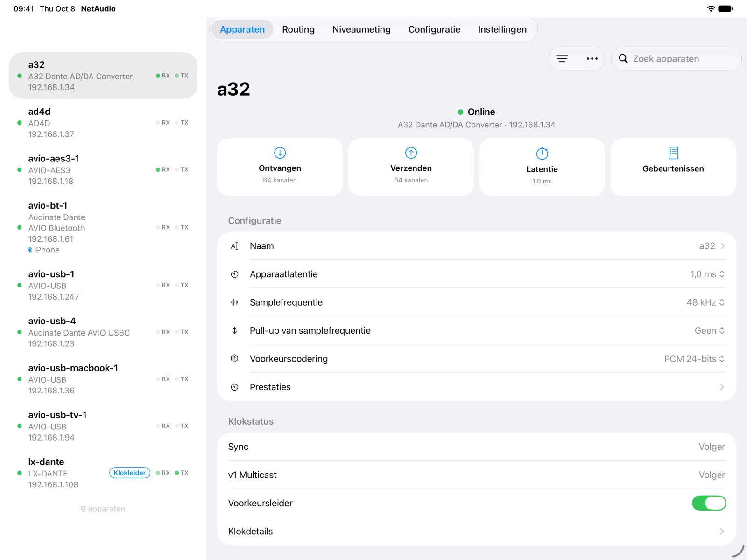This screenshot has height=560, width=747.
Task: Click the Voorkeurscodering cube icon
Action: click(234, 359)
